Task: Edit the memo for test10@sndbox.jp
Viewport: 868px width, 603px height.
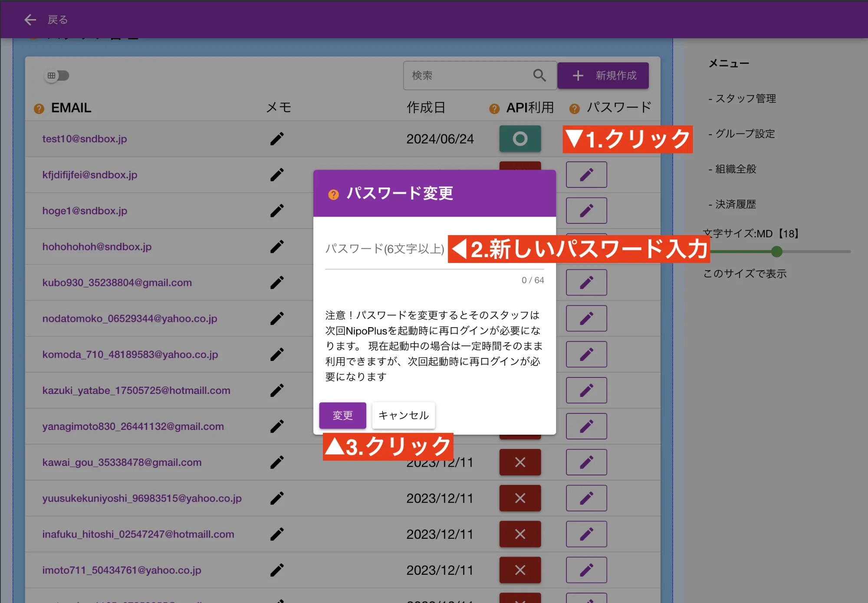Action: (276, 139)
